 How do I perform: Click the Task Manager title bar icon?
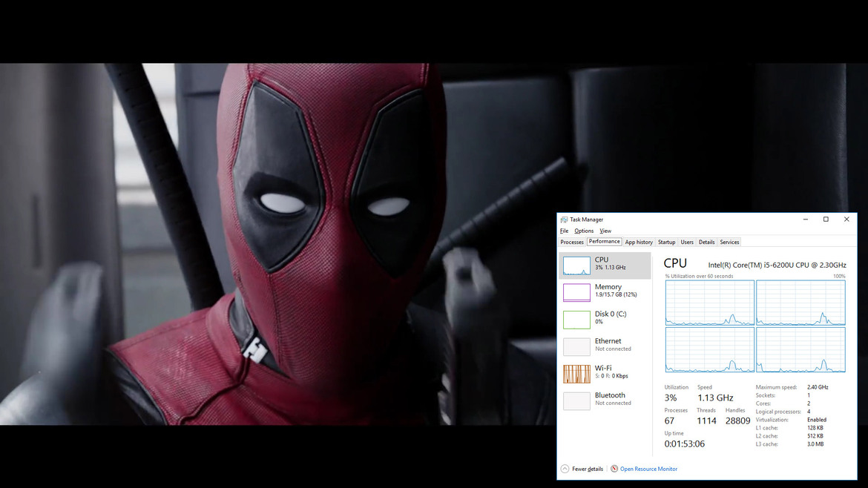[564, 220]
